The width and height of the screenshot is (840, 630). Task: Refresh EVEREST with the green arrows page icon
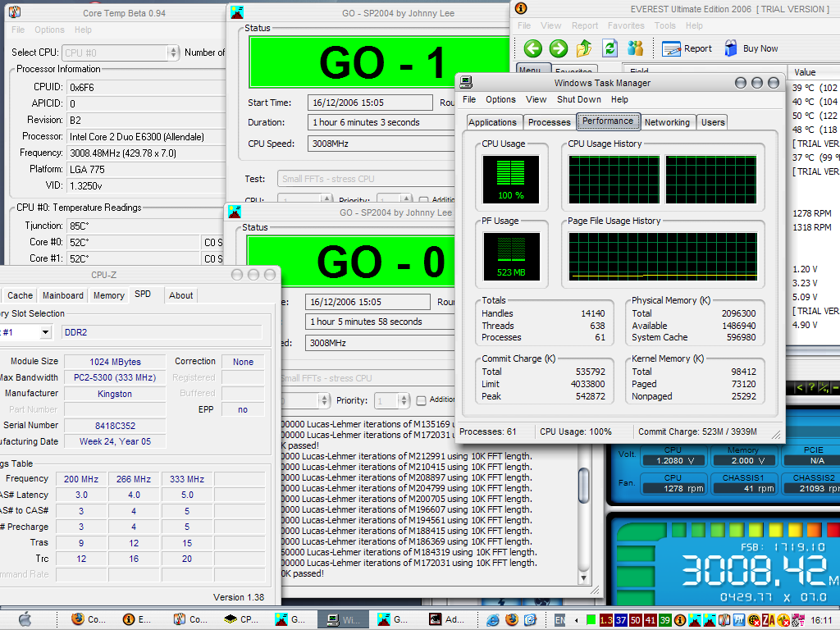[x=609, y=48]
